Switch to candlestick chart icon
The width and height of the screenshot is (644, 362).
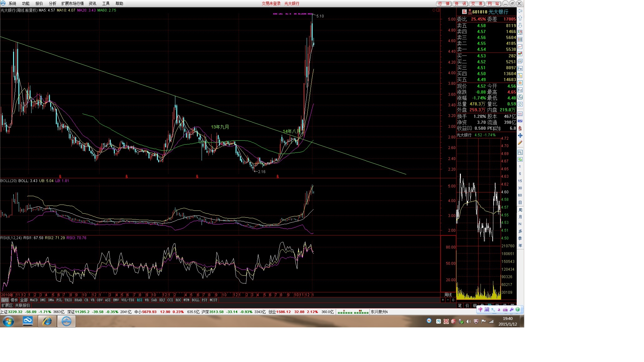[x=520, y=54]
